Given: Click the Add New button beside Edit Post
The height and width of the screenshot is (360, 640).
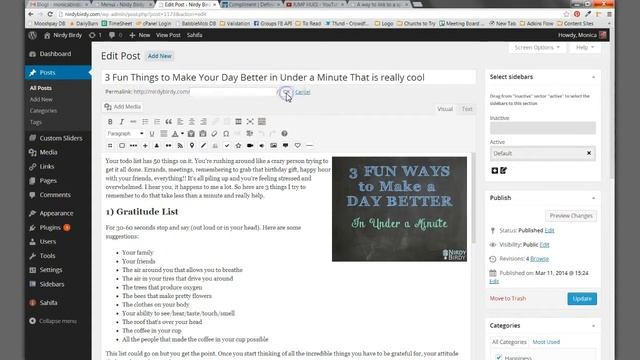Looking at the screenshot, I should click(160, 56).
